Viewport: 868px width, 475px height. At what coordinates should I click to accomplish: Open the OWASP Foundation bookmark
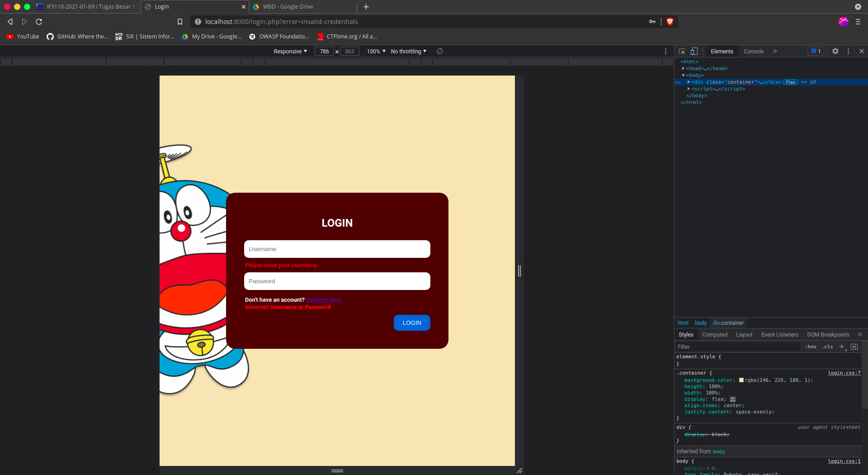(279, 37)
